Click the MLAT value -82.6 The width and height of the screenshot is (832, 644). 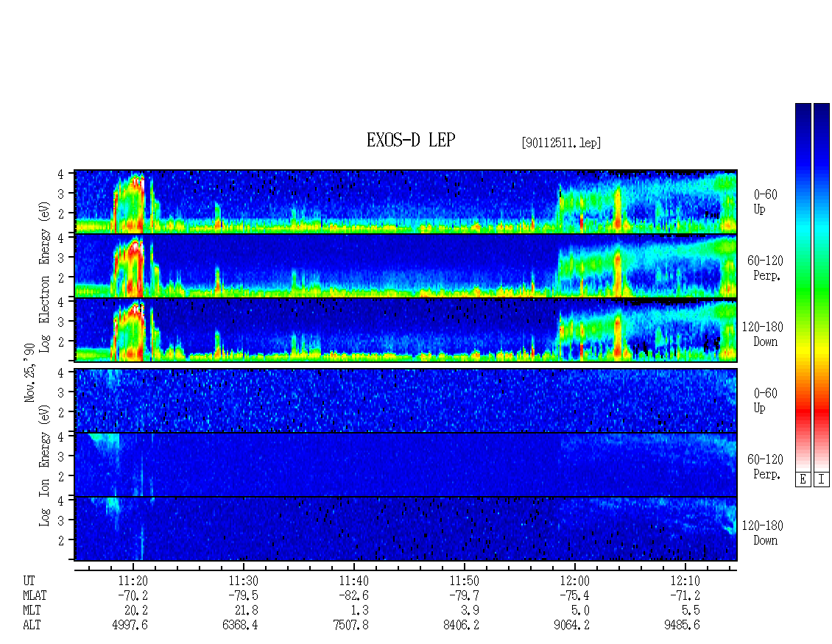pos(353,595)
